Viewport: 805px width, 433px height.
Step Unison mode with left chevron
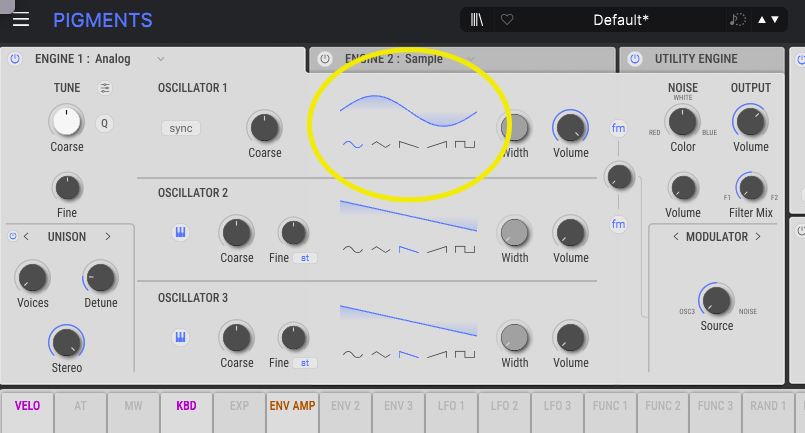(x=26, y=237)
